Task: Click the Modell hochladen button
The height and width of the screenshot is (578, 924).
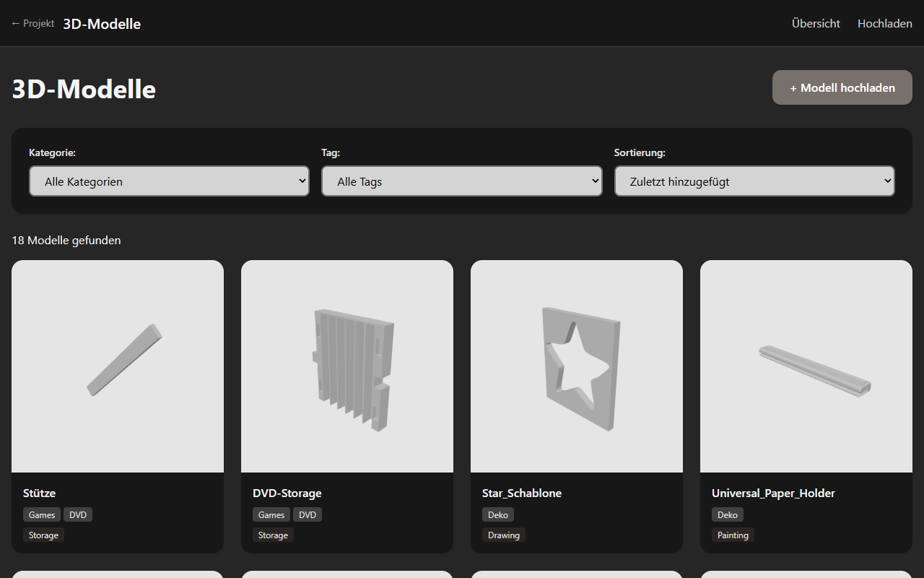Action: (x=842, y=87)
